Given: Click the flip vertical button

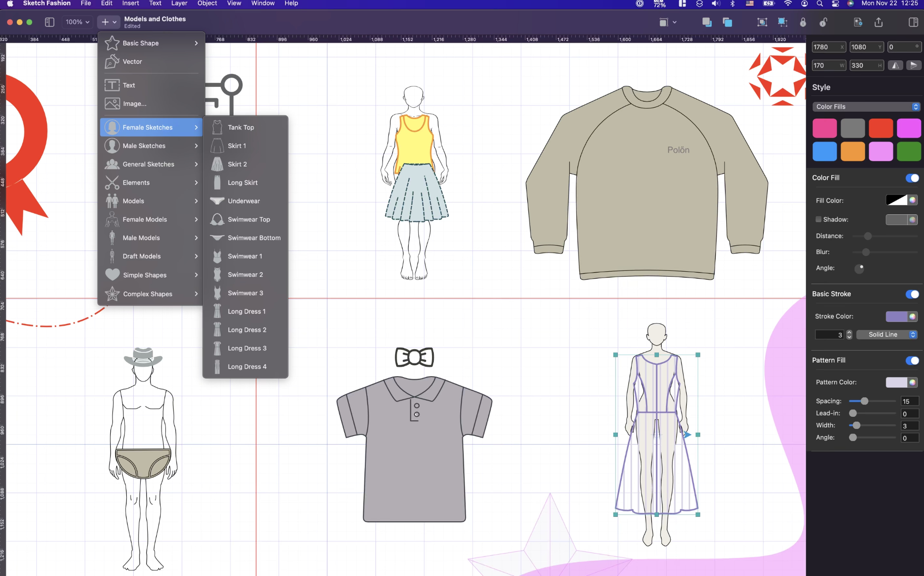Looking at the screenshot, I should click(x=913, y=65).
